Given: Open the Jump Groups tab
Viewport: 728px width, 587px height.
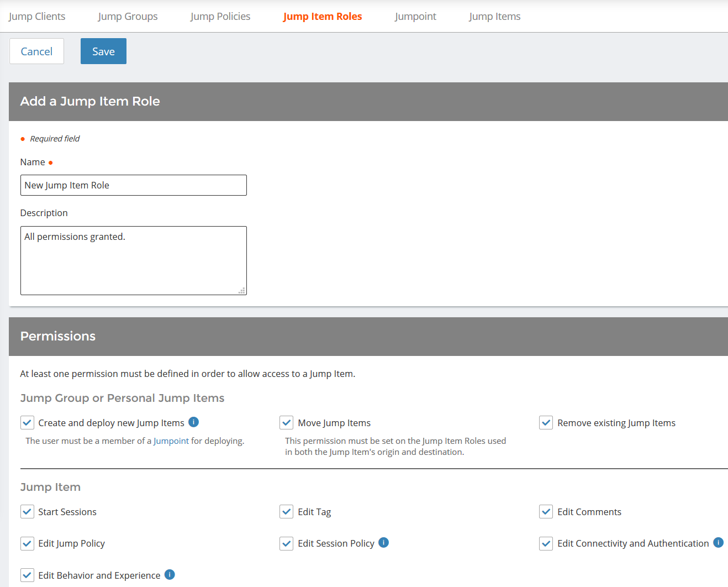Looking at the screenshot, I should click(x=128, y=16).
